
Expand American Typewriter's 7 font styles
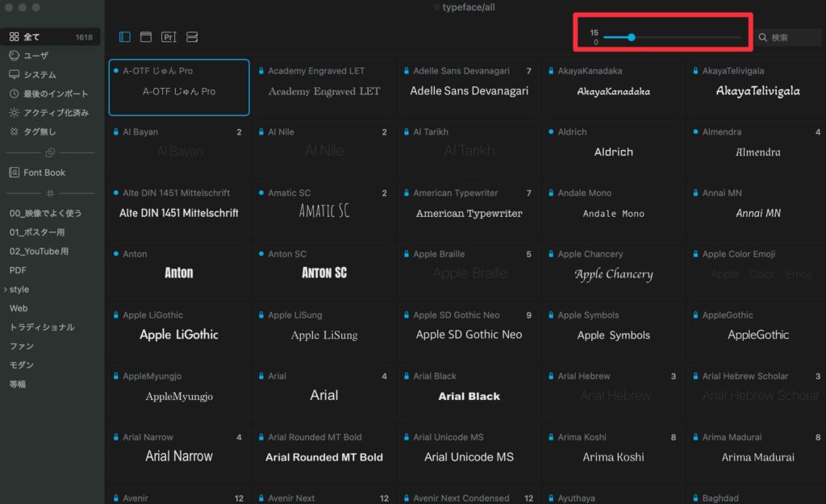coord(528,194)
